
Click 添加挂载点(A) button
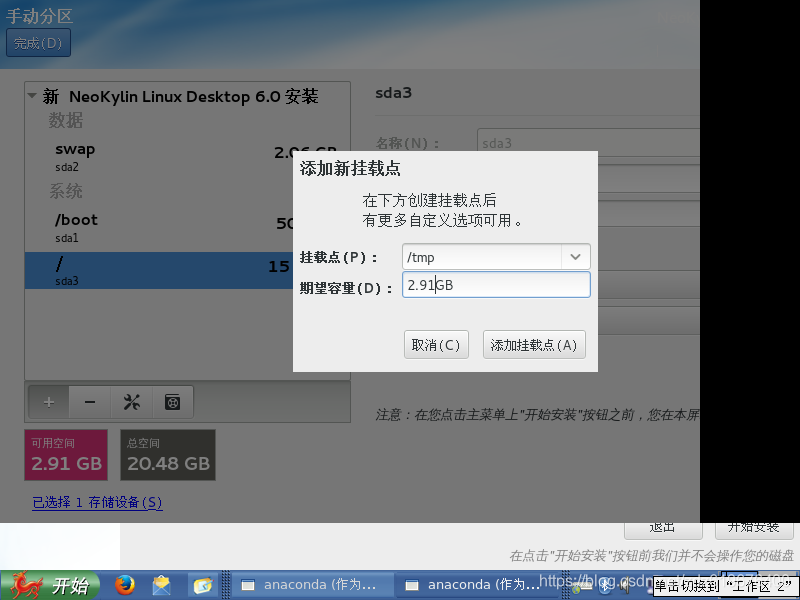point(534,344)
